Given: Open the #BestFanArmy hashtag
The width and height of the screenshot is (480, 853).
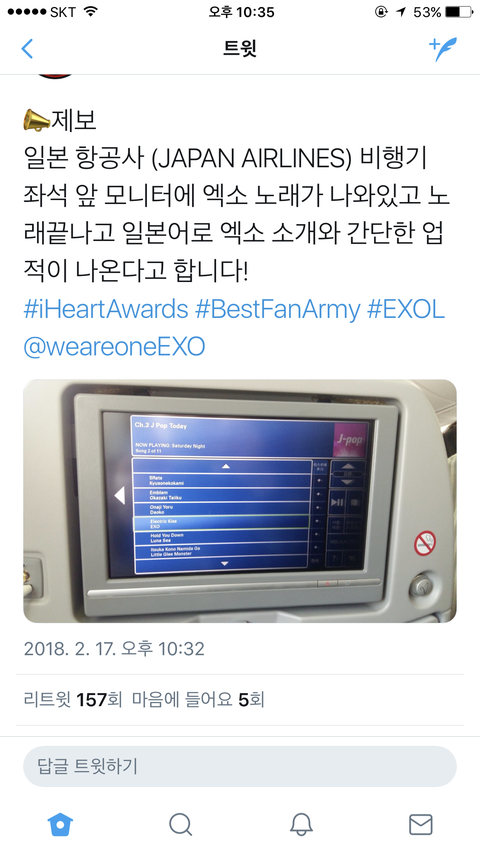Looking at the screenshot, I should point(278,310).
